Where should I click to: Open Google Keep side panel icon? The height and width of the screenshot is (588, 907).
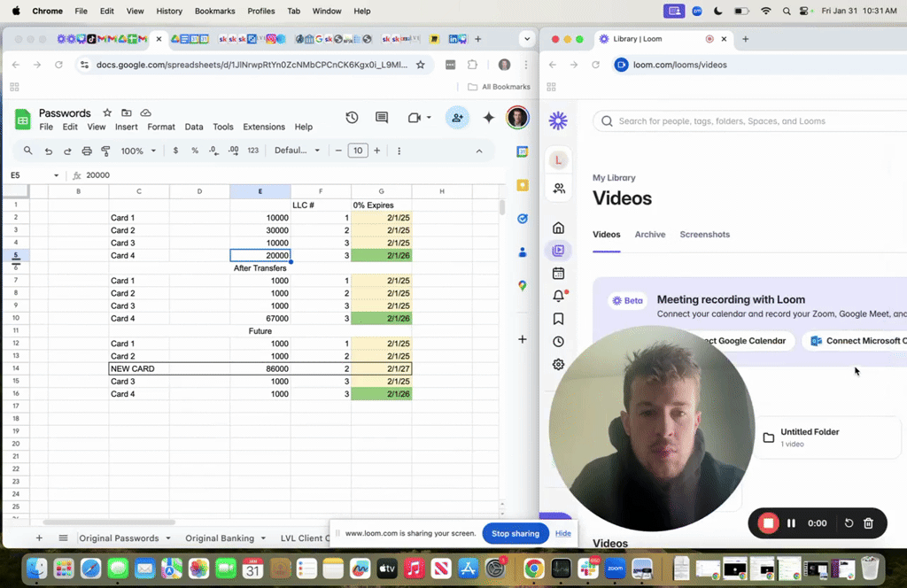click(x=523, y=185)
